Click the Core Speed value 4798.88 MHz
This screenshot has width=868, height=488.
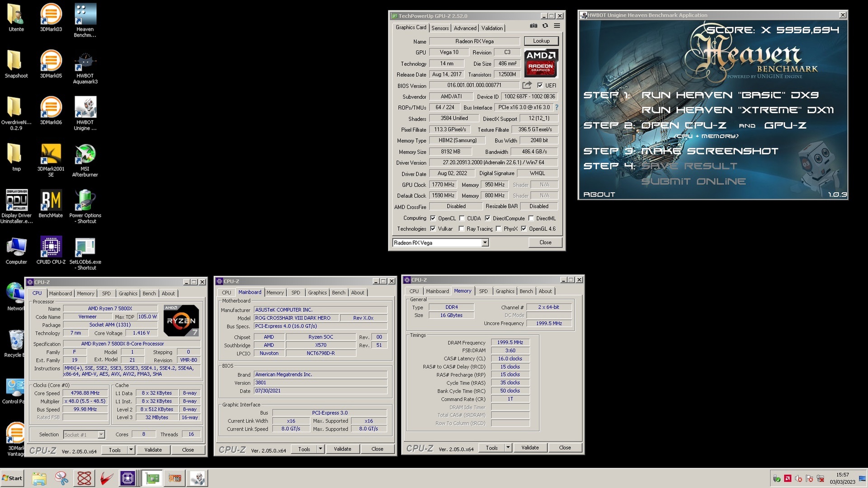click(x=85, y=393)
